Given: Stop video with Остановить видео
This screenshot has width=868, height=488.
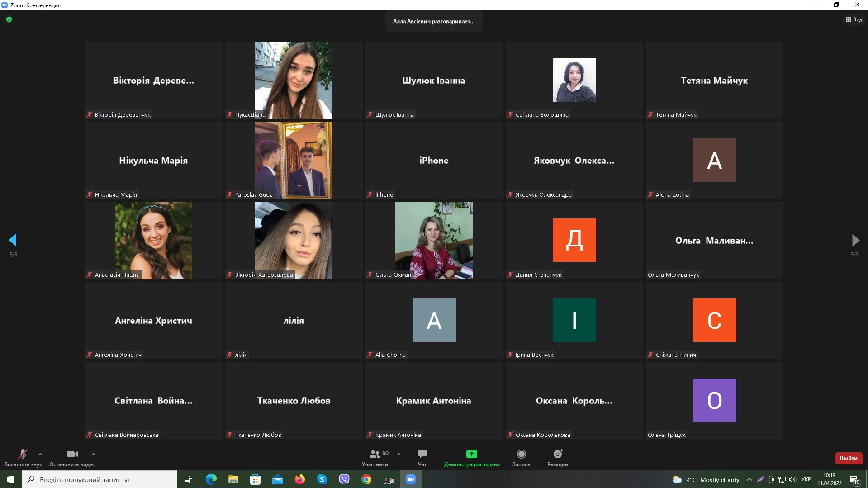Looking at the screenshot, I should pyautogui.click(x=72, y=454).
